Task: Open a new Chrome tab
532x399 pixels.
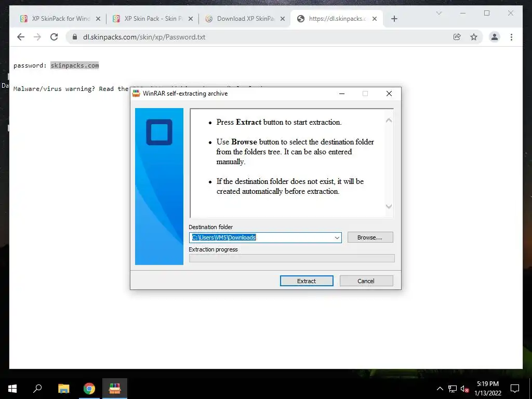Action: 394,19
